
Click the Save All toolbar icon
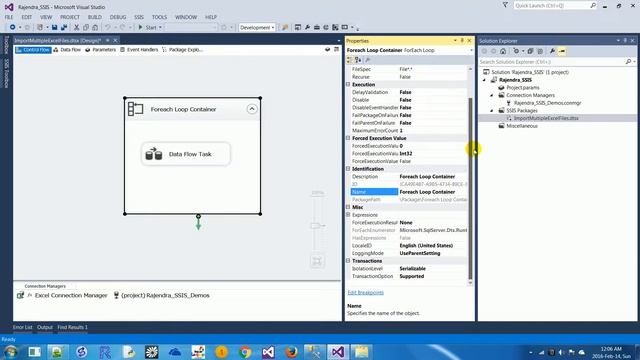coord(64,27)
